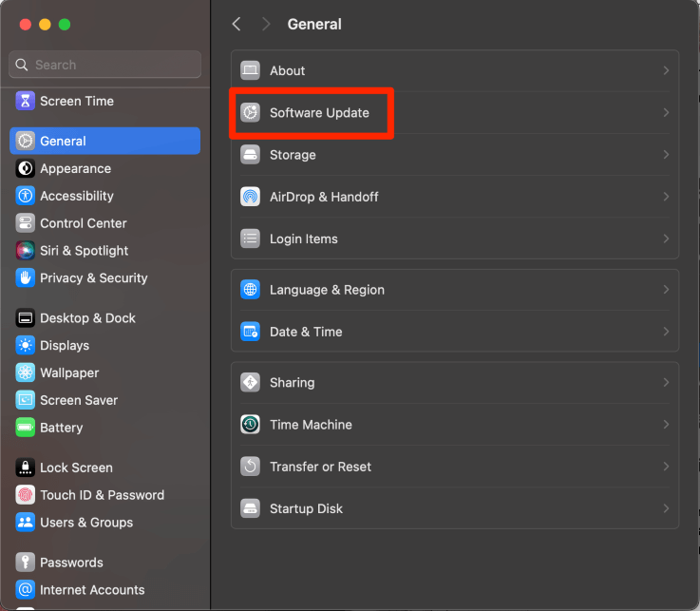Click the Software Update gear icon
Image resolution: width=700 pixels, height=611 pixels.
point(250,113)
